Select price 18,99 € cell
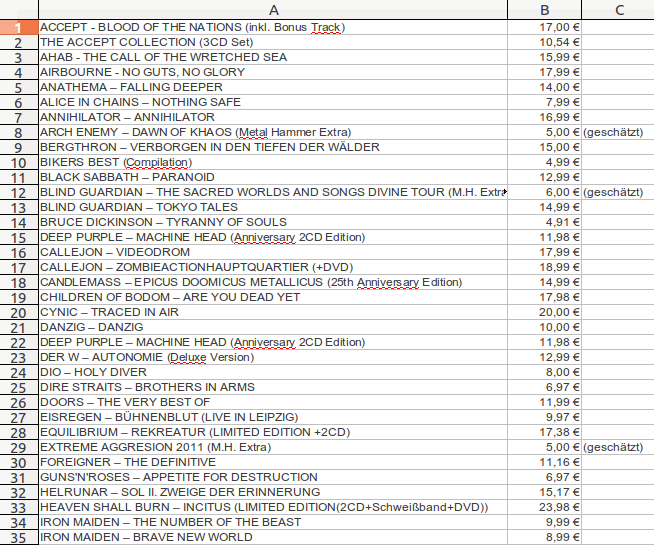The image size is (654, 545). 544,268
